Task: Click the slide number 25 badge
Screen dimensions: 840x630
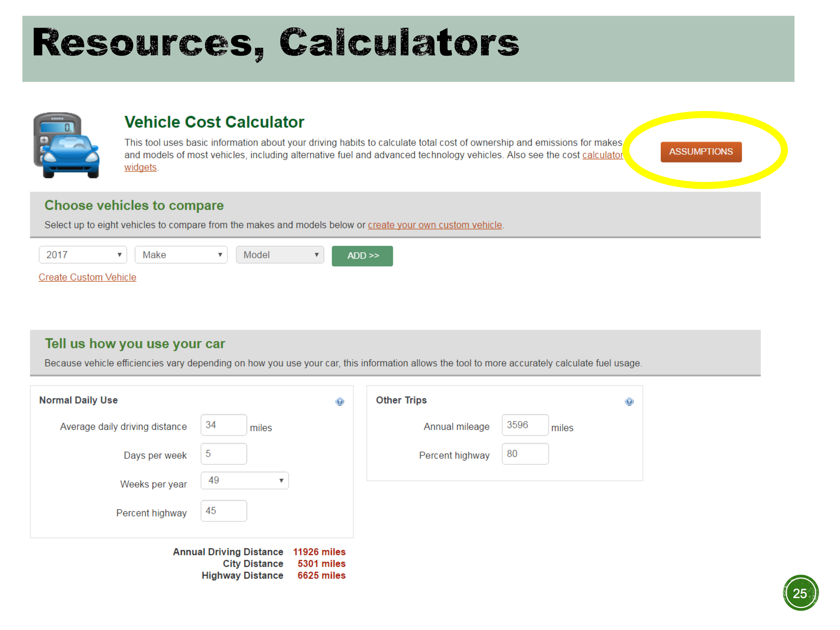Action: (x=800, y=593)
